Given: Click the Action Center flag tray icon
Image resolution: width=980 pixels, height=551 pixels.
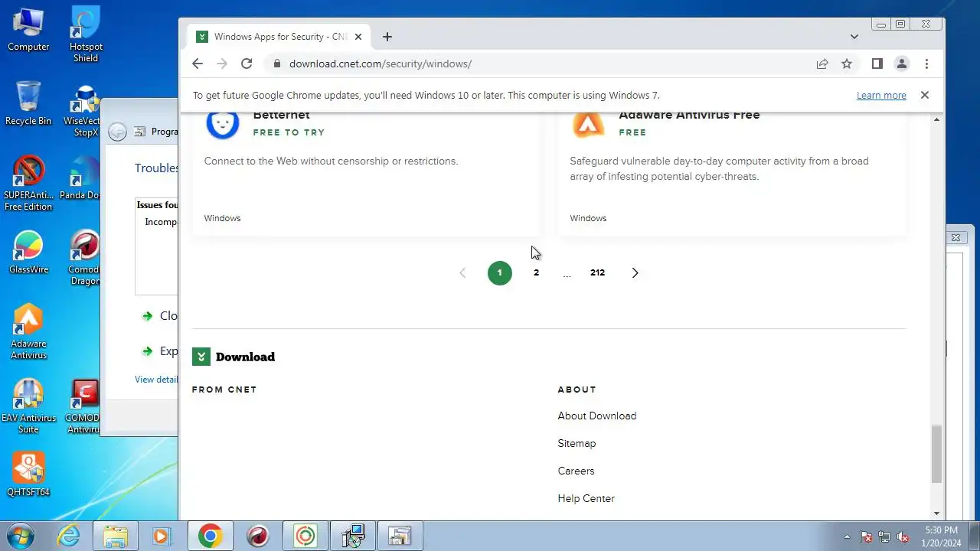Looking at the screenshot, I should [x=866, y=536].
